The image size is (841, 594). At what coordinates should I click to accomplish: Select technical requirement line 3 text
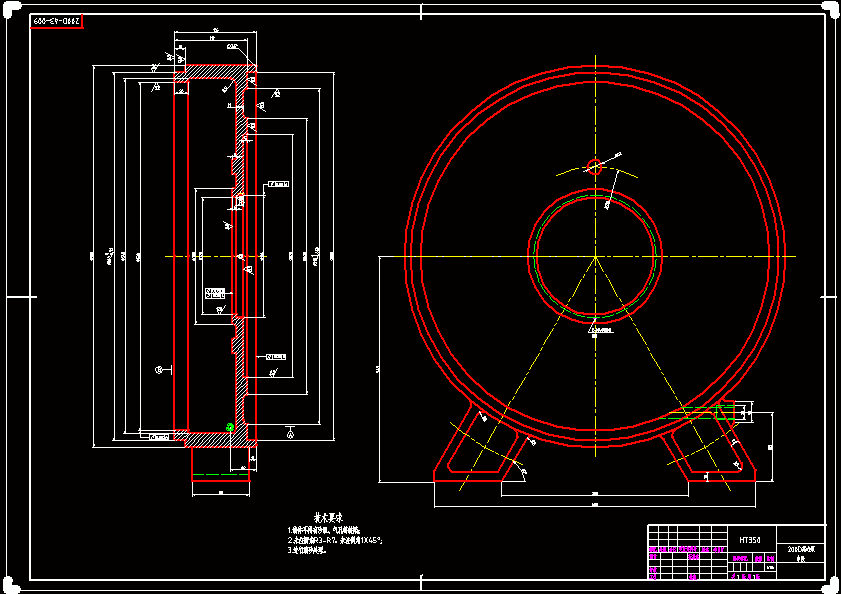pos(307,550)
